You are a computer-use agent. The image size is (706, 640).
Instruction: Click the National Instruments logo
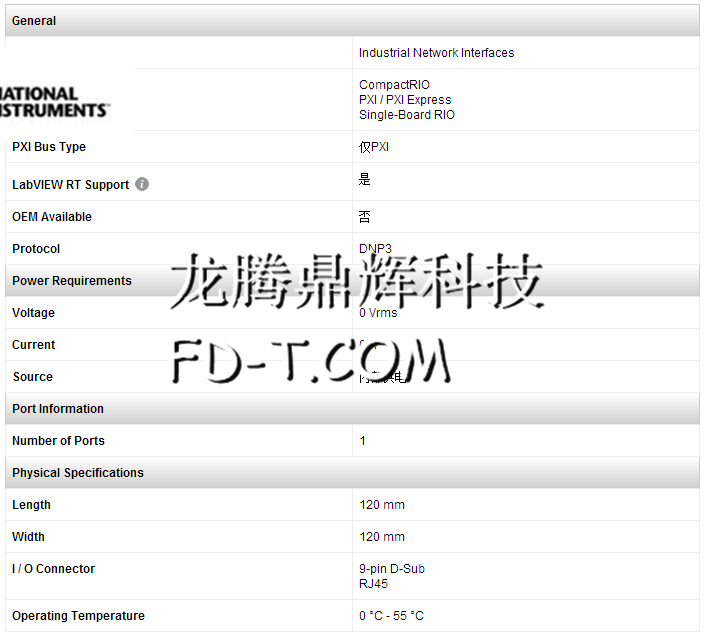[x=54, y=102]
